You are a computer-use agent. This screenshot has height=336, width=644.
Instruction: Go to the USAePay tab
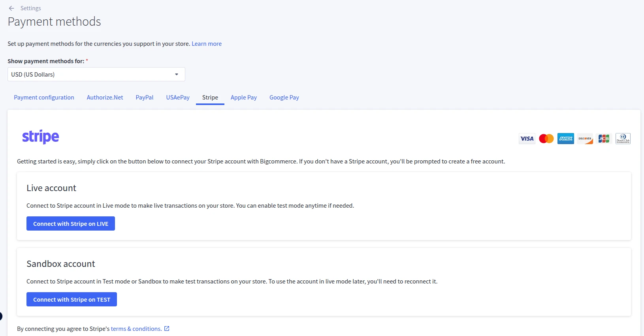click(x=178, y=98)
